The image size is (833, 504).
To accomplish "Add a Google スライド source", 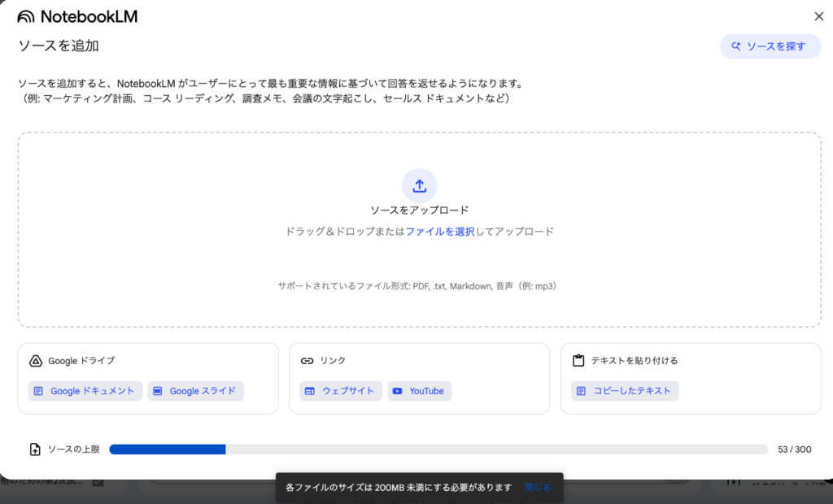I will point(195,391).
